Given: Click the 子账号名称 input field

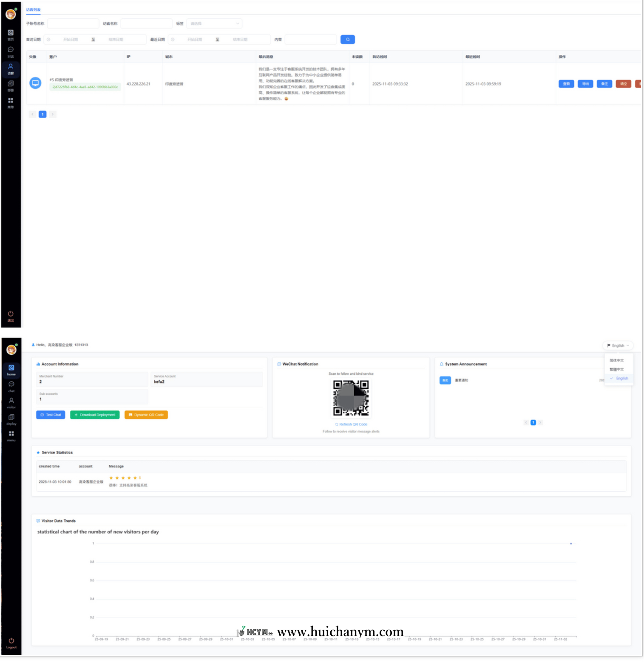Looking at the screenshot, I should [x=73, y=24].
